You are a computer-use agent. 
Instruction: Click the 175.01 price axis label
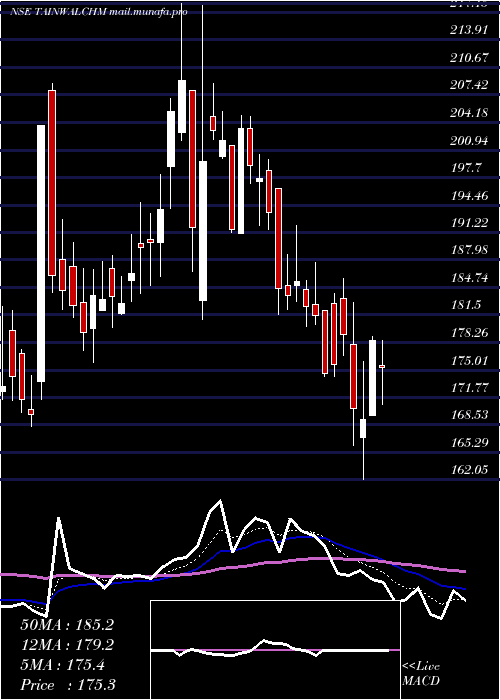469,360
